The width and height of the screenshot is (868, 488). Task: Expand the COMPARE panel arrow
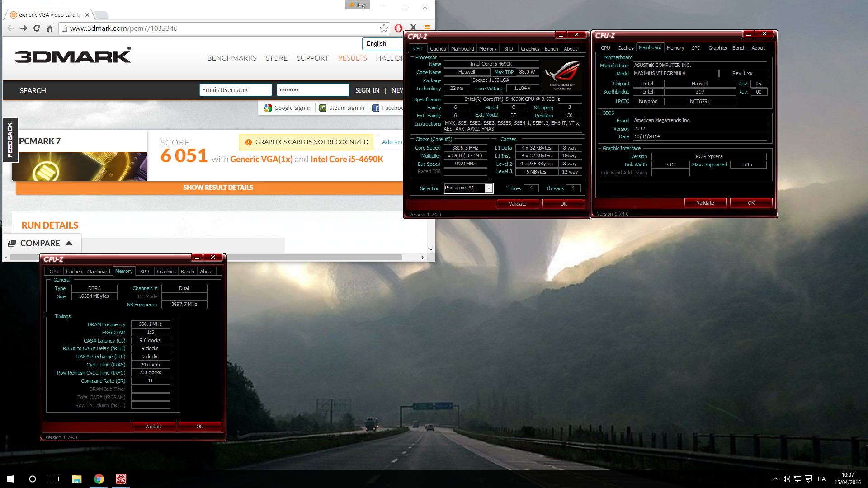click(69, 243)
